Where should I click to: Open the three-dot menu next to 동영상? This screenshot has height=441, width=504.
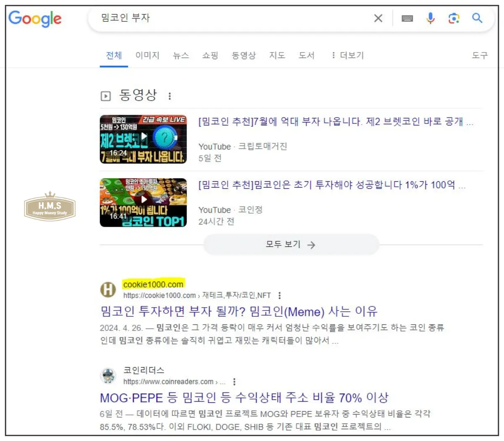tap(169, 95)
